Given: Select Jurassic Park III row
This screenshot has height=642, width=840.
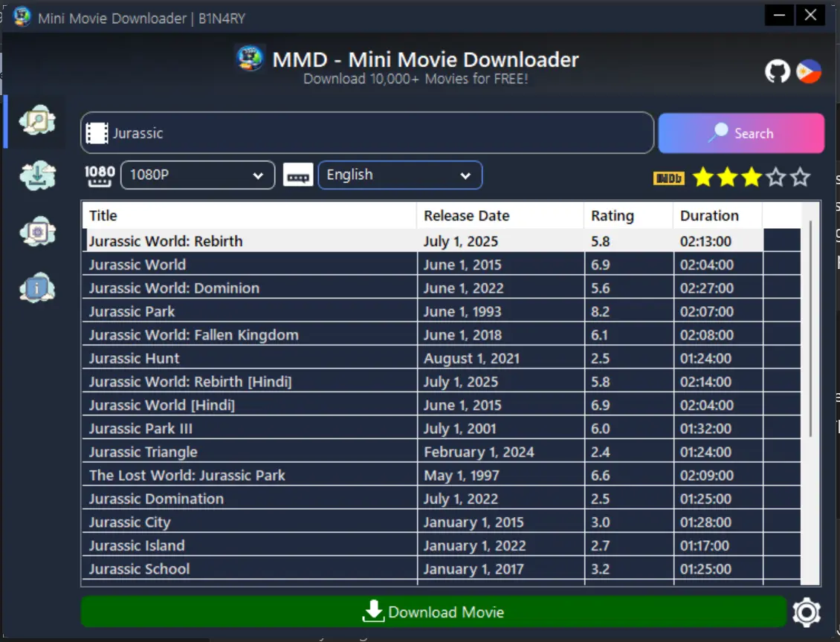Looking at the screenshot, I should [442, 429].
